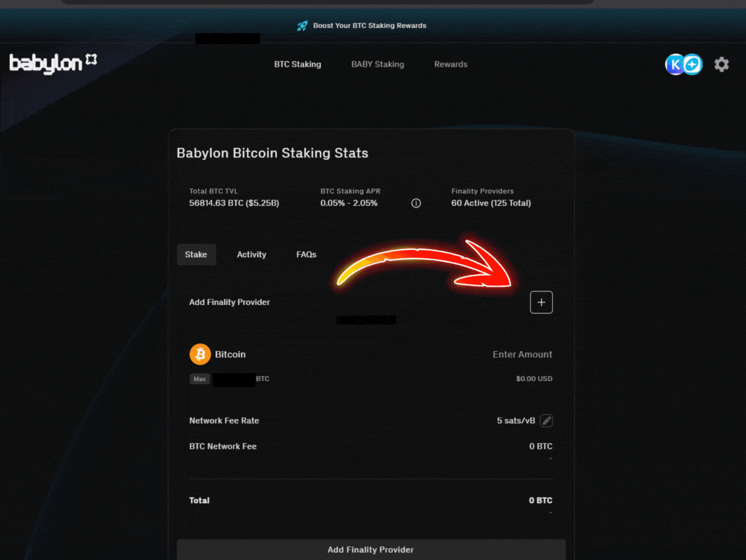
Task: Open the BABY Staking page
Action: tap(377, 65)
